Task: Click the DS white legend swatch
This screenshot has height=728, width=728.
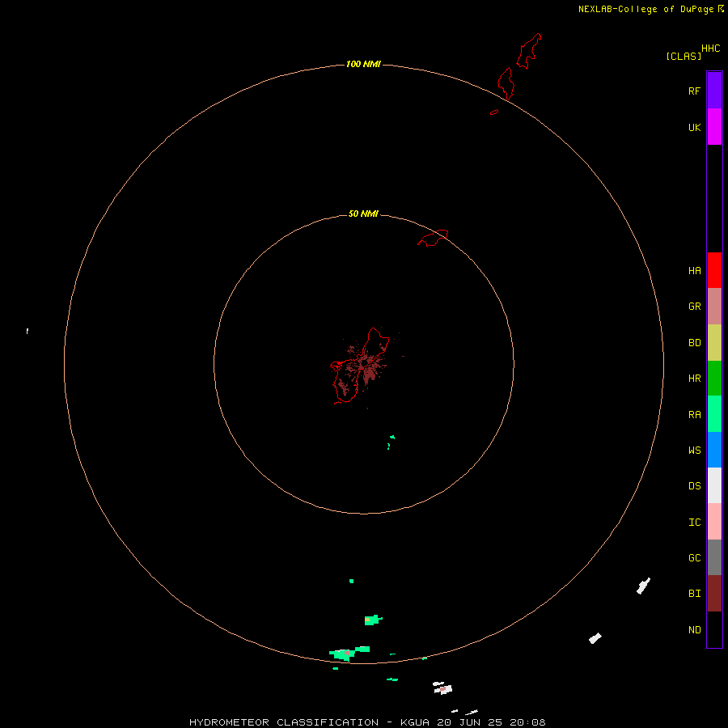Action: [714, 485]
